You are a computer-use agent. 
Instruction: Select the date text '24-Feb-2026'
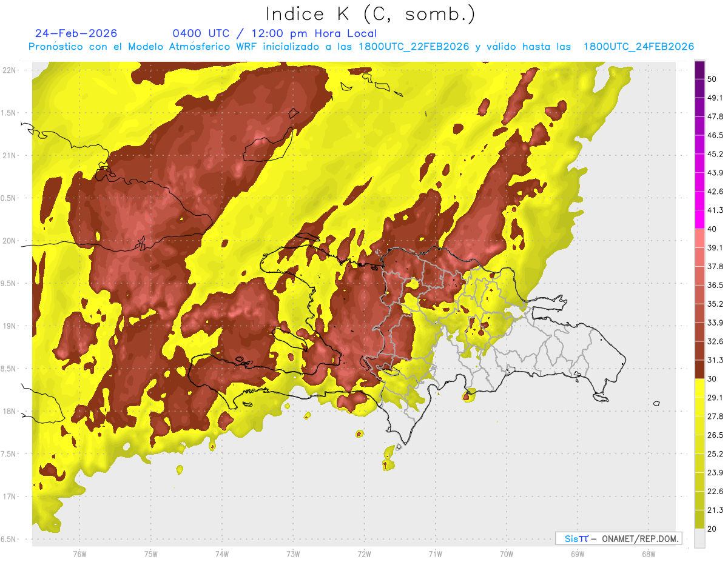[76, 33]
